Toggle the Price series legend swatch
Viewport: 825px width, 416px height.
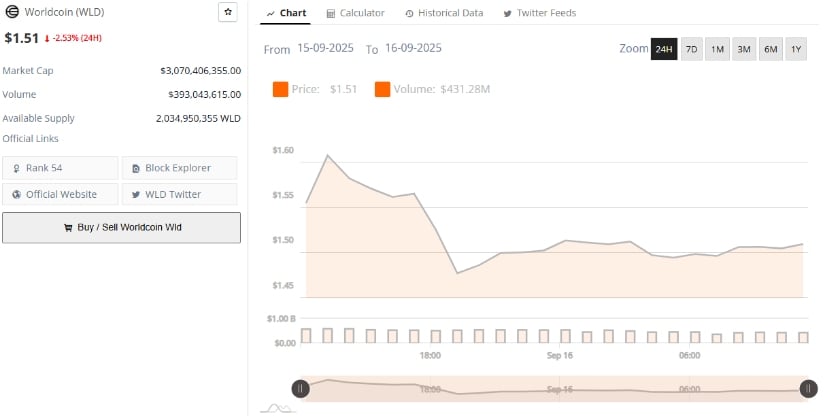coord(280,89)
